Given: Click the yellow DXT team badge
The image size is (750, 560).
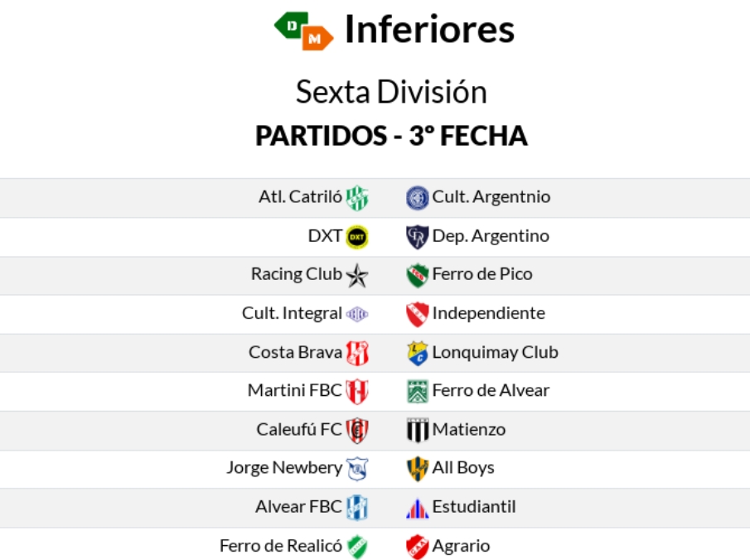Looking at the screenshot, I should tap(357, 237).
